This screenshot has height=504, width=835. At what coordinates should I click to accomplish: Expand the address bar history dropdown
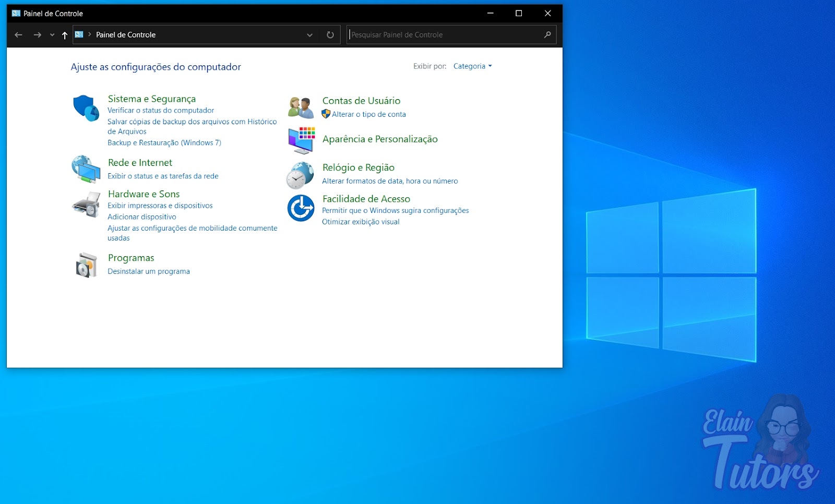click(x=310, y=35)
